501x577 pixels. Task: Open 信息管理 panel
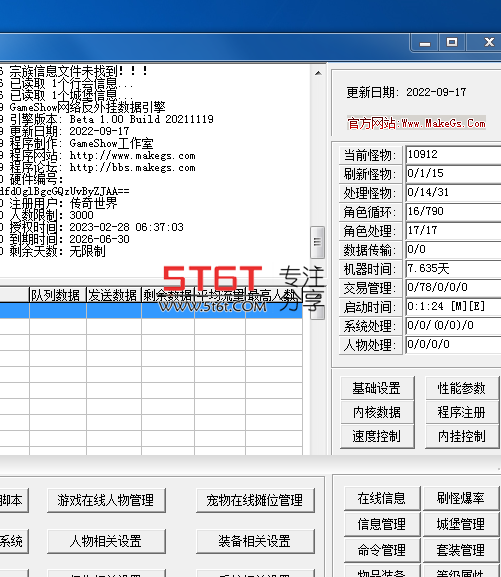coord(382,524)
